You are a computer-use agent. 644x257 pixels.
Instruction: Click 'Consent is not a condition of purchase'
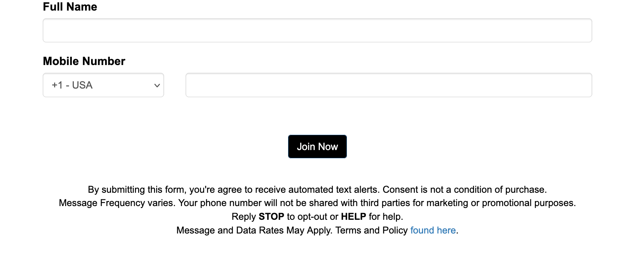pos(464,190)
